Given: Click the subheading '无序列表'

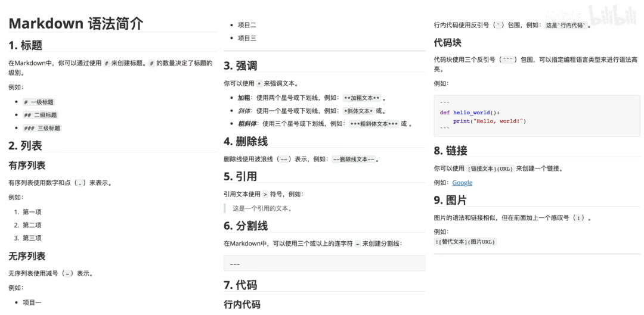Looking at the screenshot, I should (27, 257).
